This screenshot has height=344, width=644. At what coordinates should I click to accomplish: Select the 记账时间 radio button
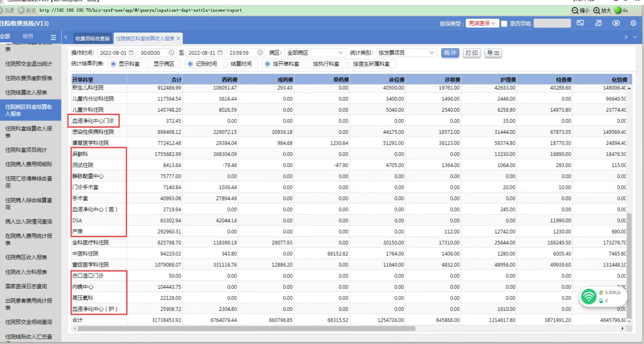pyautogui.click(x=190, y=64)
